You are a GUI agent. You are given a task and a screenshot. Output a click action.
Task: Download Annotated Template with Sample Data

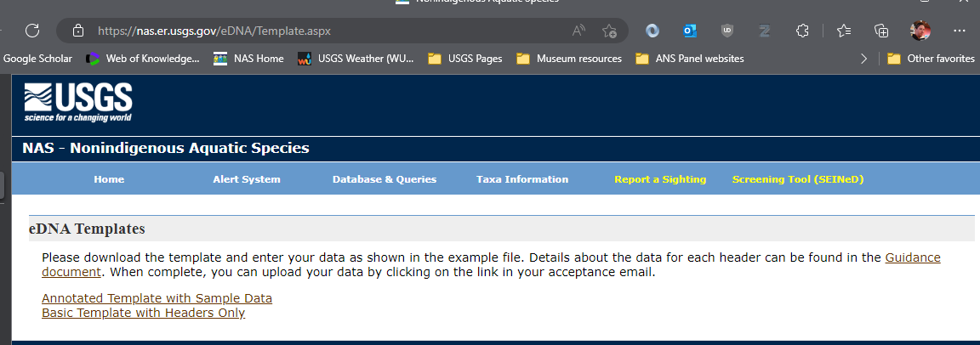pyautogui.click(x=157, y=298)
